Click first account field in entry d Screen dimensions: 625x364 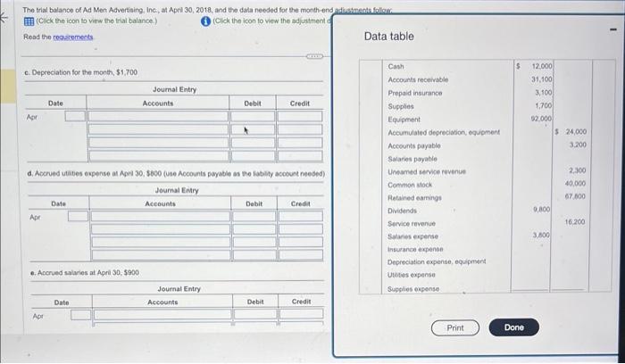click(x=160, y=216)
